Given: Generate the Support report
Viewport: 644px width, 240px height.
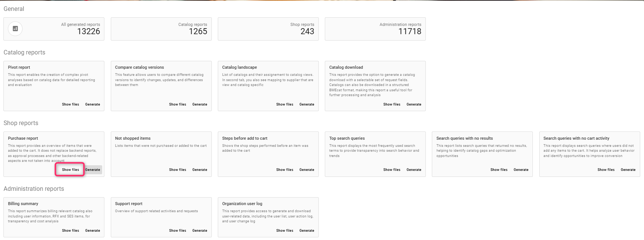Looking at the screenshot, I should pos(200,231).
